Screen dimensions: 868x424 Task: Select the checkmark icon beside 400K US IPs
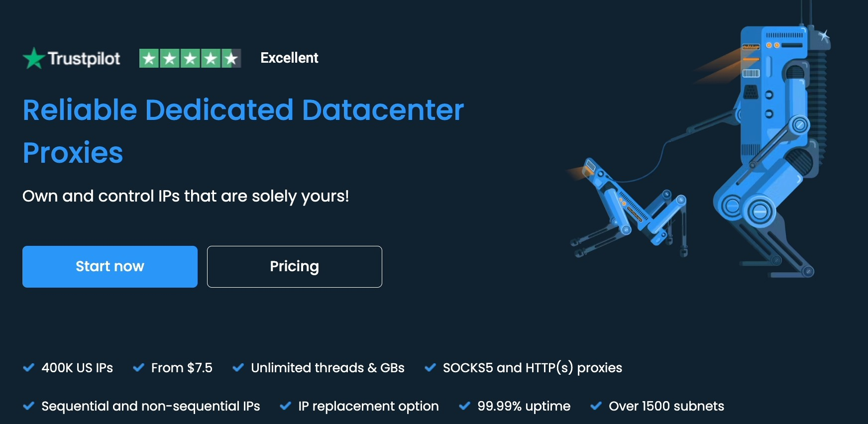click(x=28, y=367)
